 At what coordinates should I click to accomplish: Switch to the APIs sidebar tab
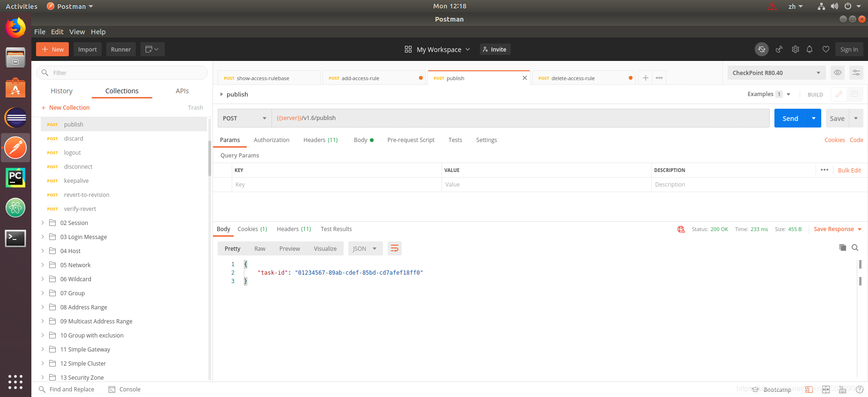(x=182, y=91)
